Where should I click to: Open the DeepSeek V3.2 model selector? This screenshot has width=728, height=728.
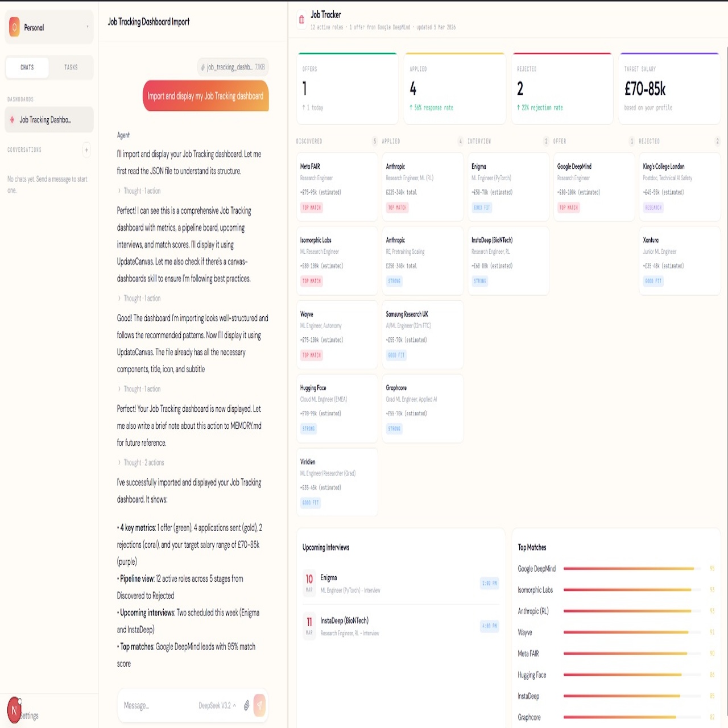(x=217, y=705)
